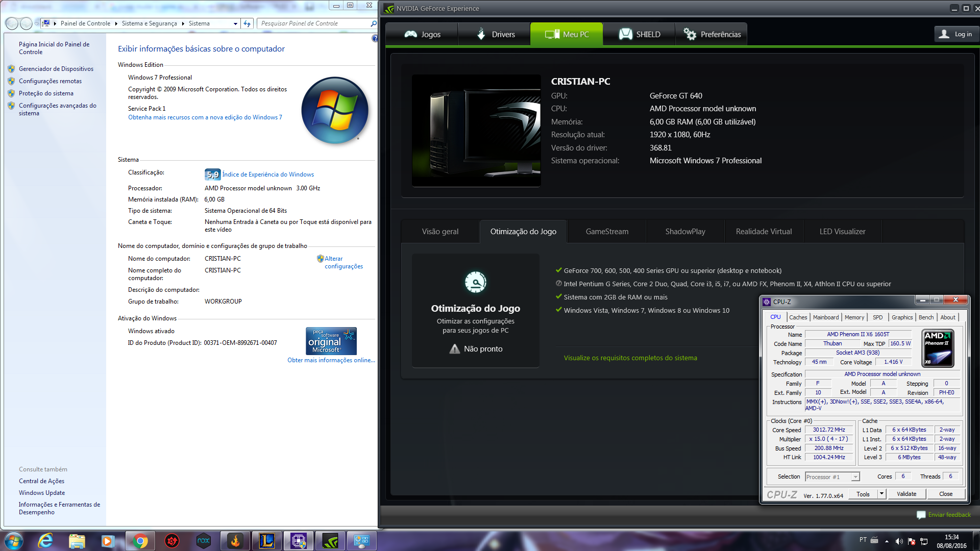Viewport: 980px width, 551px height.
Task: Click the Painel de Controle breadcrumb
Action: coord(85,23)
